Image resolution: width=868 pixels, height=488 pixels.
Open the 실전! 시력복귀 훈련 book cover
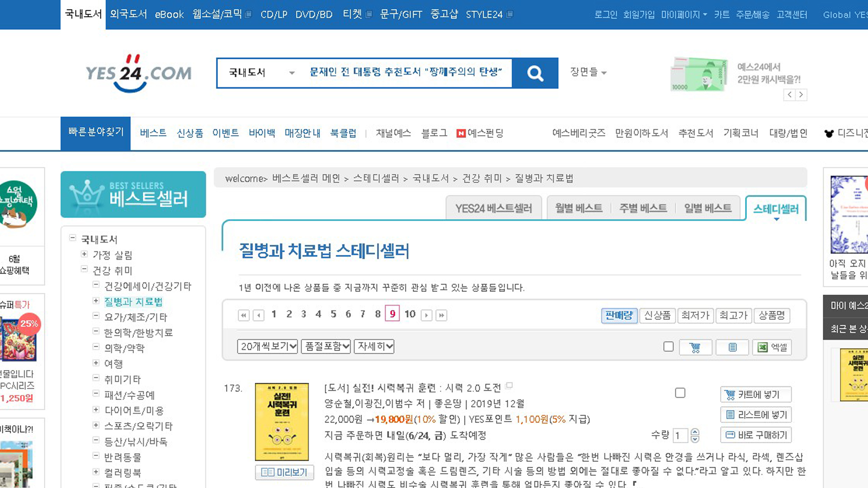(282, 422)
